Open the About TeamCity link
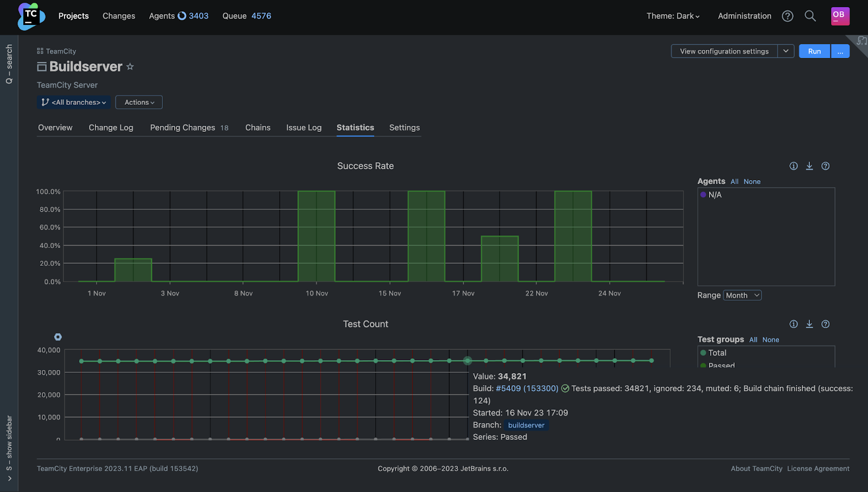 point(757,469)
